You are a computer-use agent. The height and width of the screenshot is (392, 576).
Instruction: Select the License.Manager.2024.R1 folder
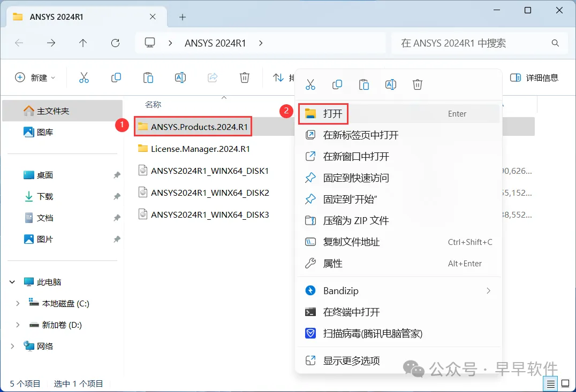194,149
